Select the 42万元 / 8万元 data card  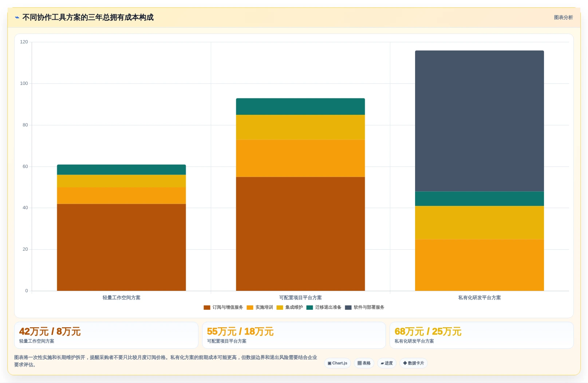tap(106, 335)
